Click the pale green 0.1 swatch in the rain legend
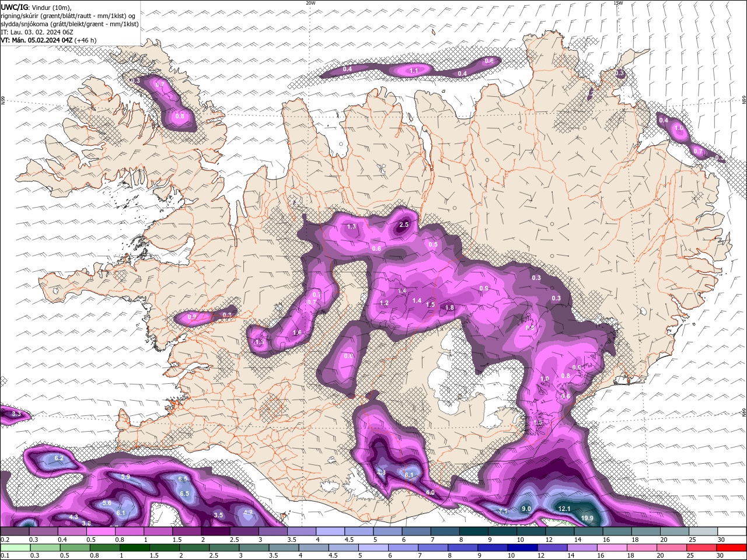 [x=15, y=548]
